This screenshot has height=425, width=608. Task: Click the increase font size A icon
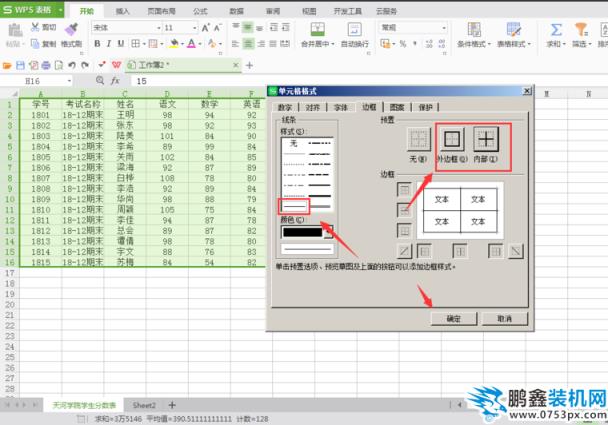coord(206,28)
